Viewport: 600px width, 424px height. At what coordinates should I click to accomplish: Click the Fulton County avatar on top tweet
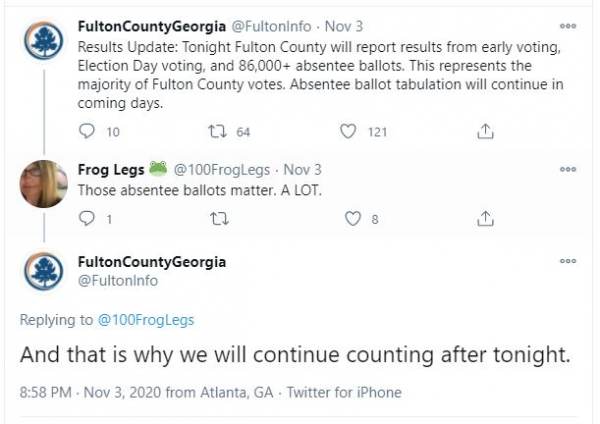(44, 41)
